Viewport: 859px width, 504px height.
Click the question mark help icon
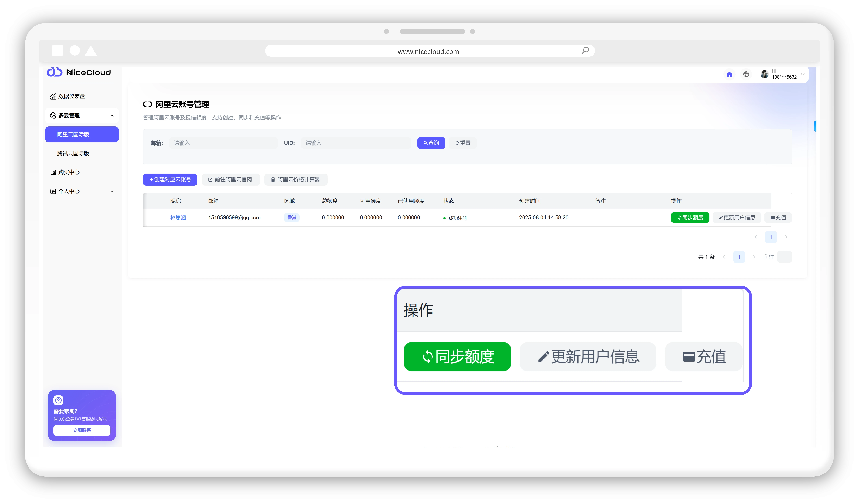[58, 400]
